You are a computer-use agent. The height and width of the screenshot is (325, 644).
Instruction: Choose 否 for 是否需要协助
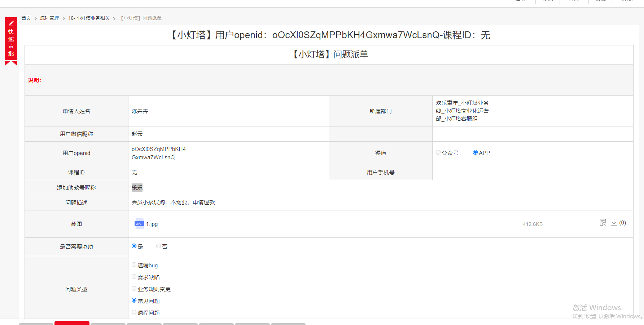(x=158, y=246)
